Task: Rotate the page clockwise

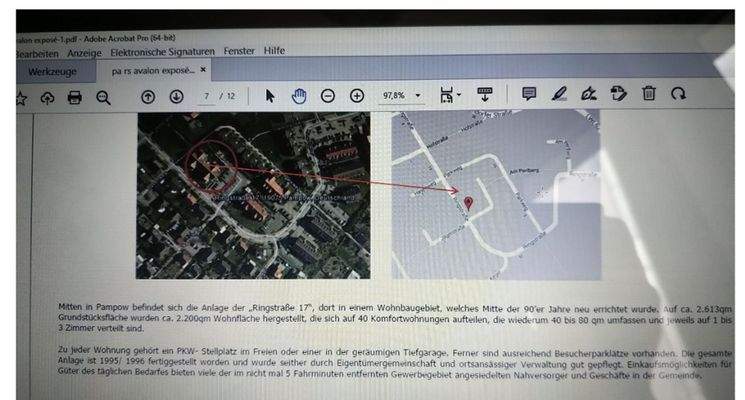Action: tap(678, 94)
